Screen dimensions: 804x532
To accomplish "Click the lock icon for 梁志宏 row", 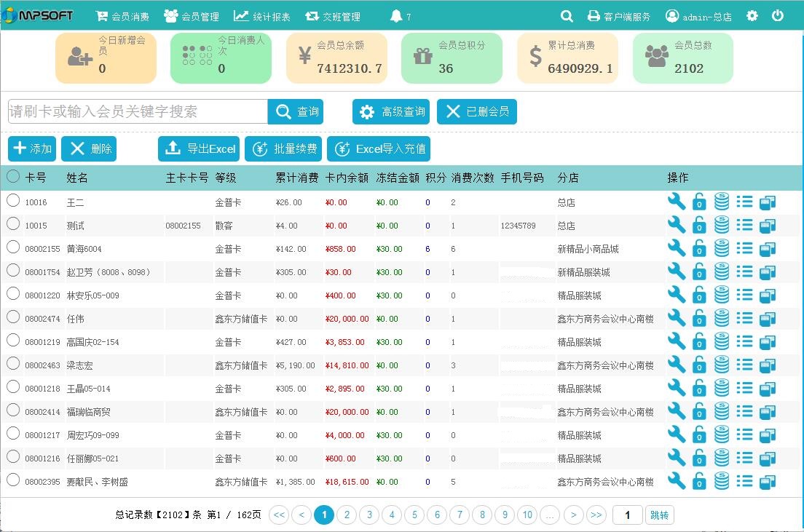I will click(699, 365).
